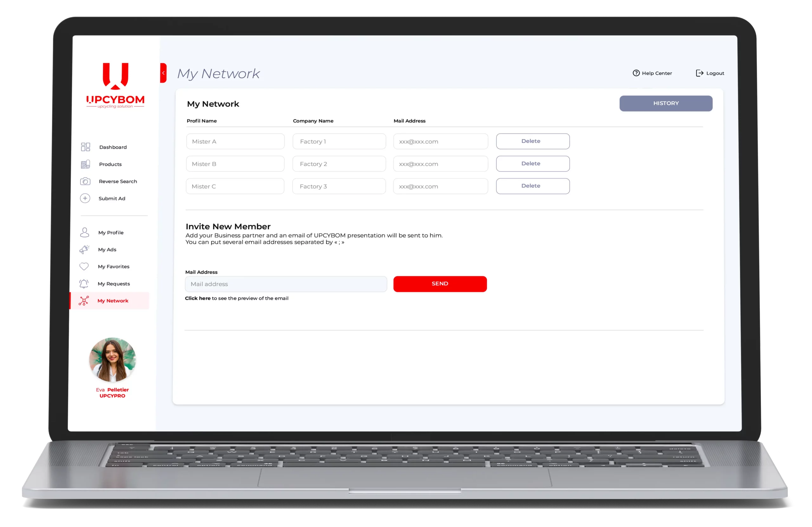The height and width of the screenshot is (527, 812).
Task: Click the Logout exit icon
Action: point(699,73)
